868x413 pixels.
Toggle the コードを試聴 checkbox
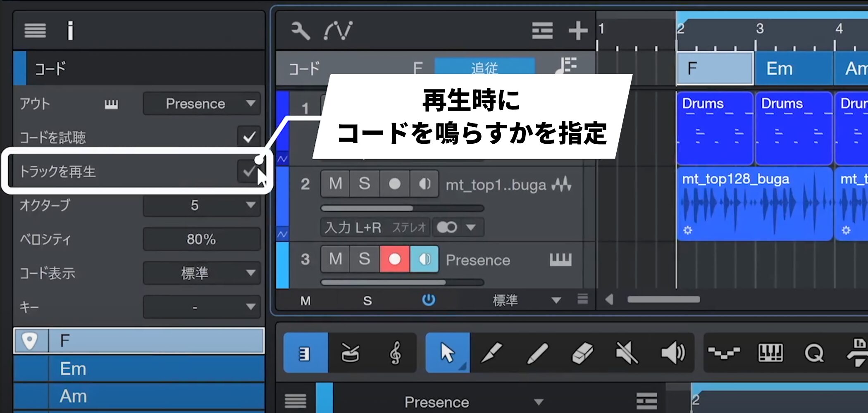point(249,137)
